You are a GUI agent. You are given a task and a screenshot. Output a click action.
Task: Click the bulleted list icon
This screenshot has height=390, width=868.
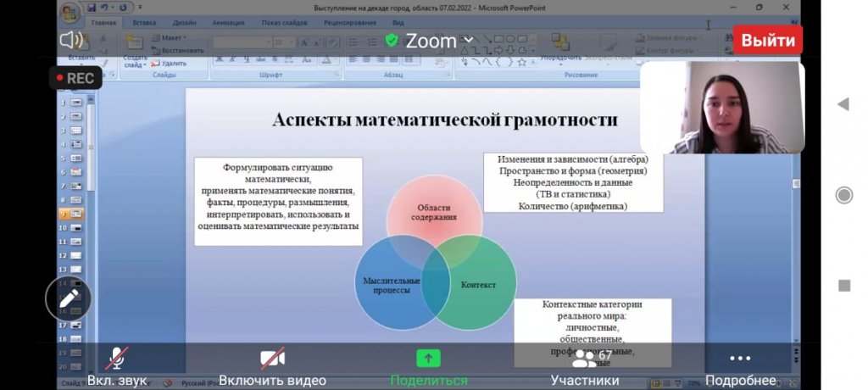pyautogui.click(x=353, y=42)
